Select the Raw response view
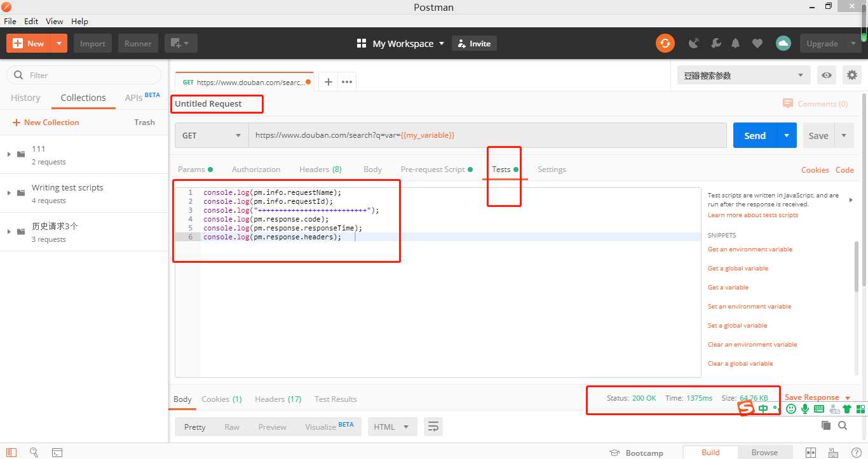Image resolution: width=868 pixels, height=459 pixels. pyautogui.click(x=232, y=427)
